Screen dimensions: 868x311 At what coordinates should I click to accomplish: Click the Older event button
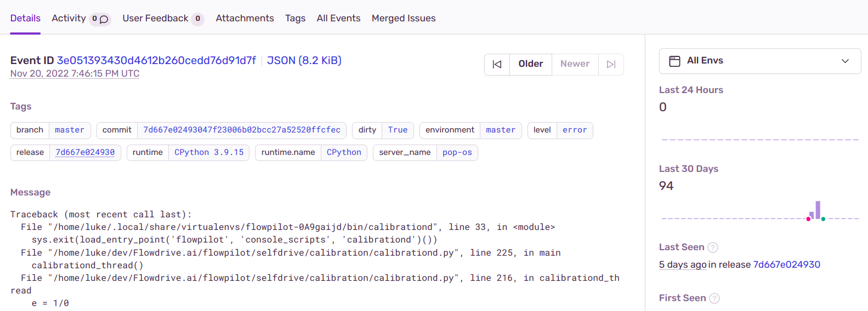point(531,64)
